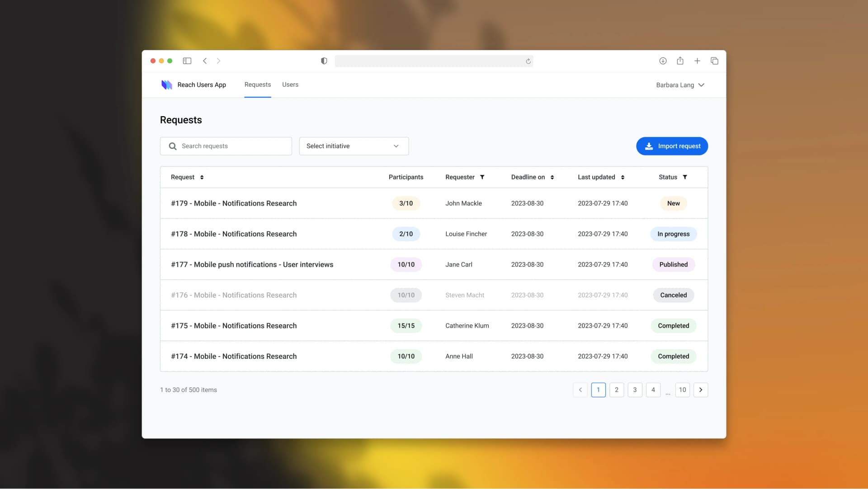Click the Completed badge for Anne Hall

click(x=674, y=357)
